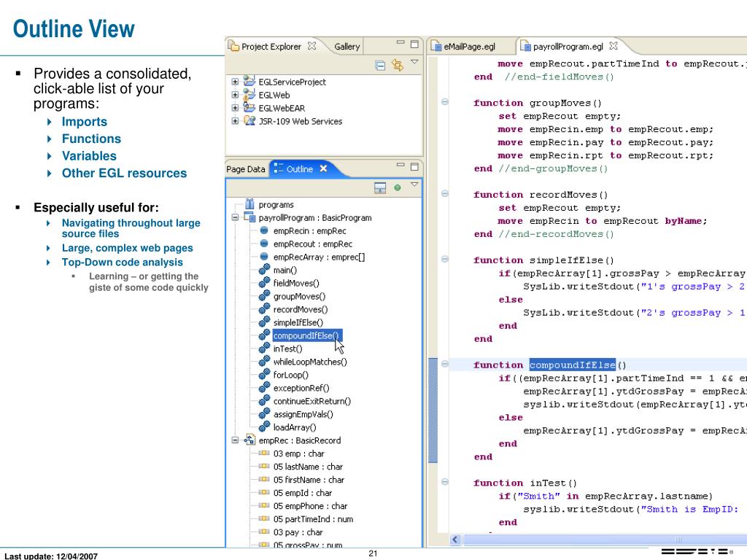This screenshot has width=747, height=560.
Task: Toggle Link with Editor in Project Explorer
Action: [x=398, y=65]
